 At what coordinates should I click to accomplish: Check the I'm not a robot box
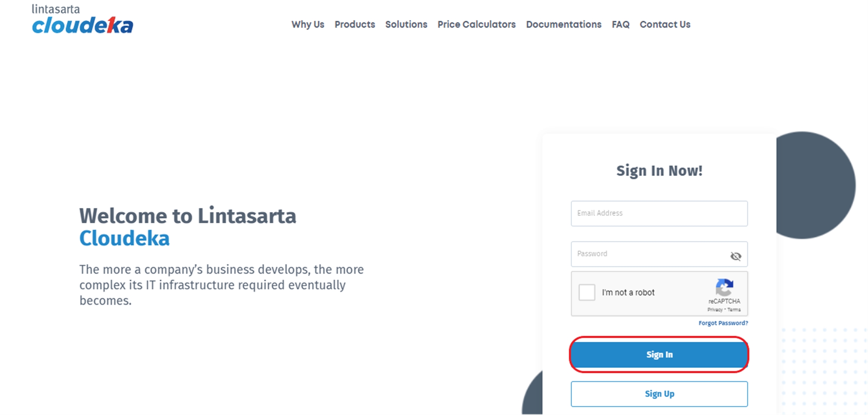(587, 292)
